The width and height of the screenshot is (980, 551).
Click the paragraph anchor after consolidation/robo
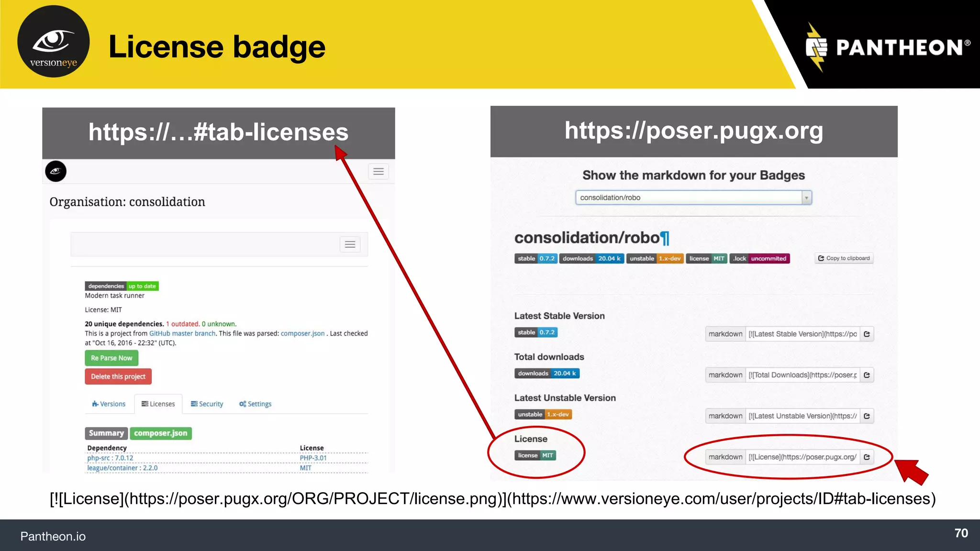pyautogui.click(x=665, y=238)
